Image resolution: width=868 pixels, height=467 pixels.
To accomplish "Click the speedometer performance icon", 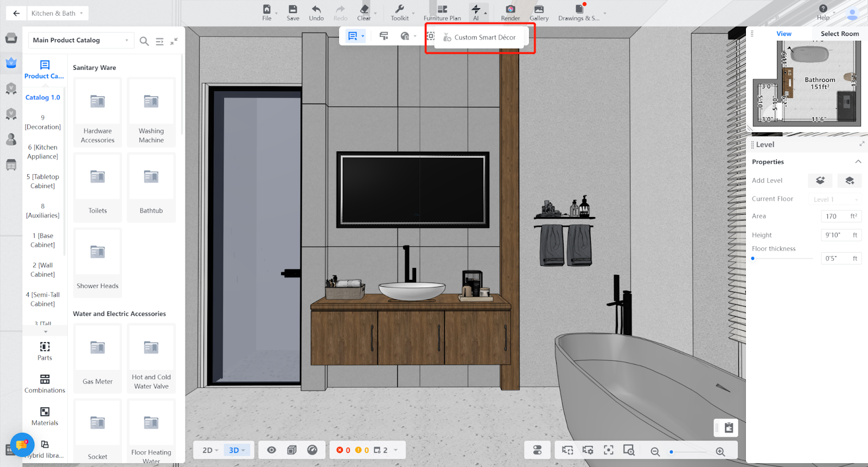I will click(x=312, y=450).
